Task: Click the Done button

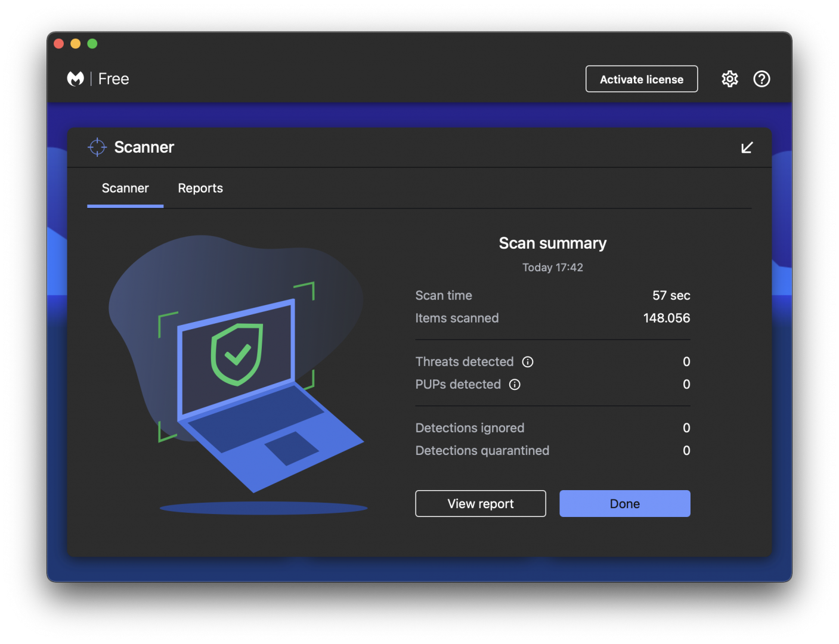Action: pos(625,503)
